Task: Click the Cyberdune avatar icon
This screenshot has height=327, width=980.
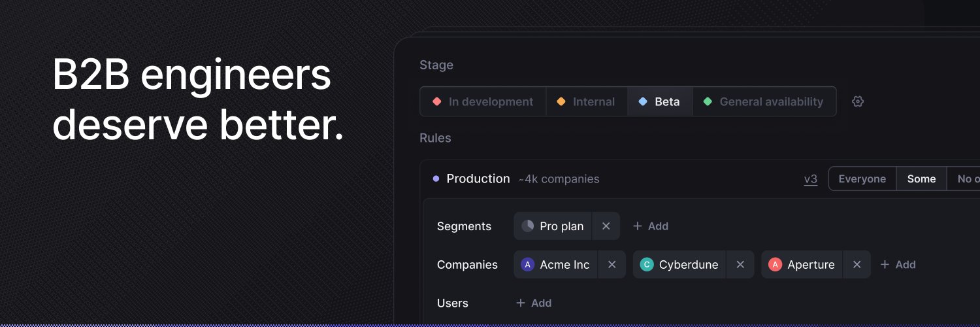Action: point(647,264)
